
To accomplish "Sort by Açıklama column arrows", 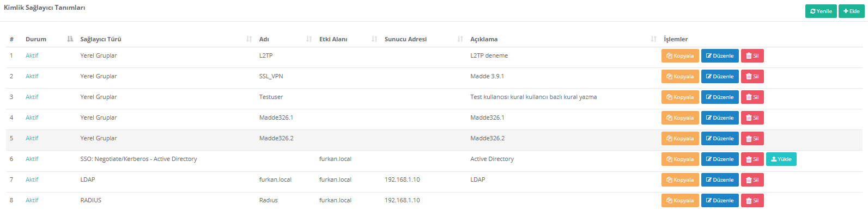I will pos(653,39).
